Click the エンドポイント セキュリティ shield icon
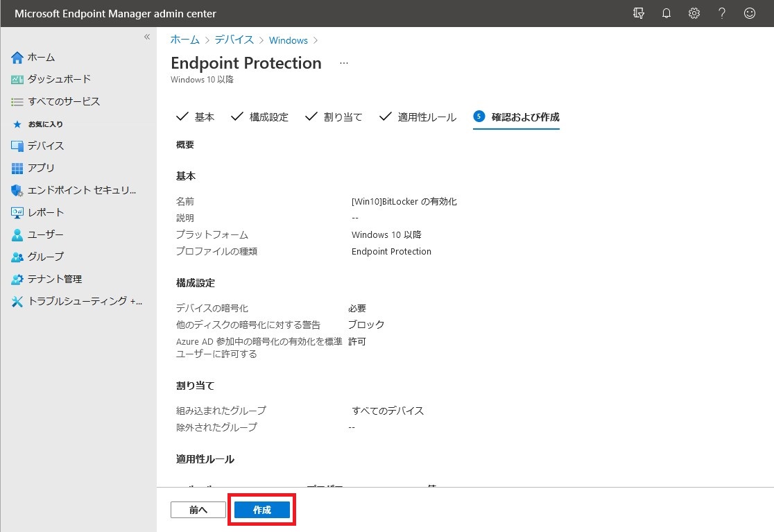The height and width of the screenshot is (532, 774). point(17,191)
